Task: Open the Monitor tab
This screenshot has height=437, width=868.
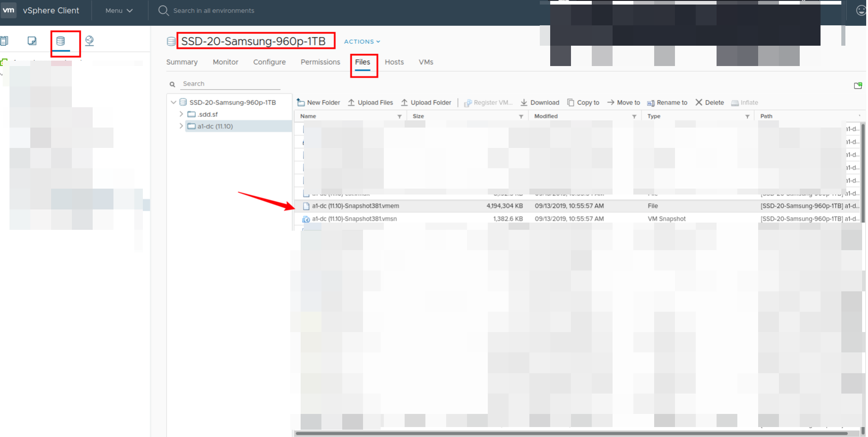Action: tap(226, 62)
